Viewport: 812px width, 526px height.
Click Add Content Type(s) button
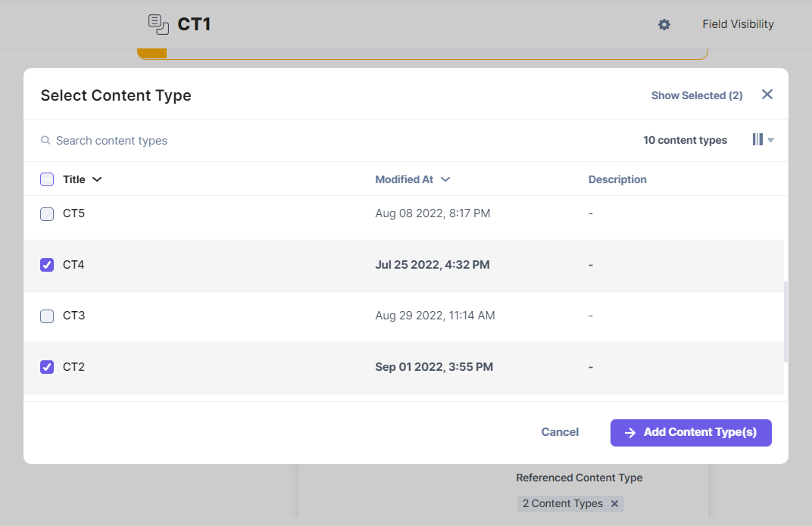click(x=691, y=433)
